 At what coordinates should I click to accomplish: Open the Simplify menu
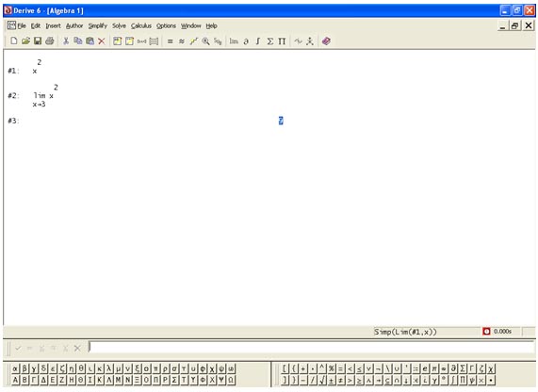click(x=97, y=25)
